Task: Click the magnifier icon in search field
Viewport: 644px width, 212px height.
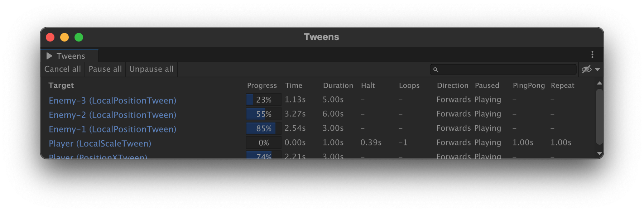Action: click(x=436, y=70)
